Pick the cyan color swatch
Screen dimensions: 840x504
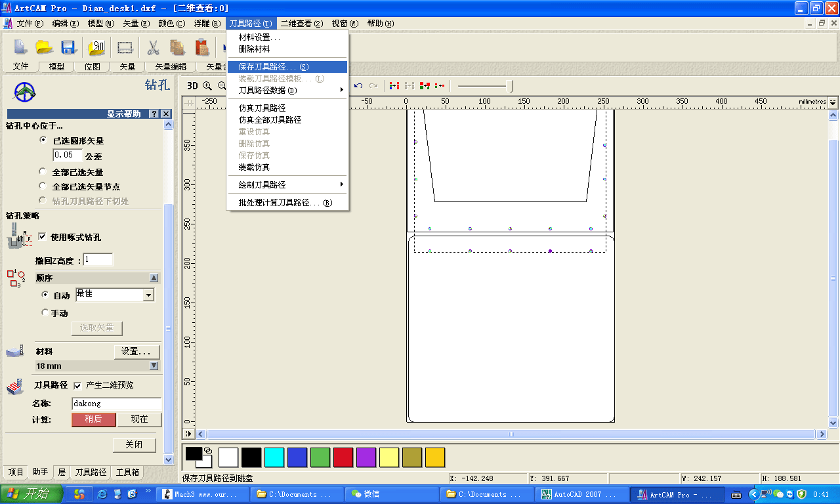click(274, 457)
